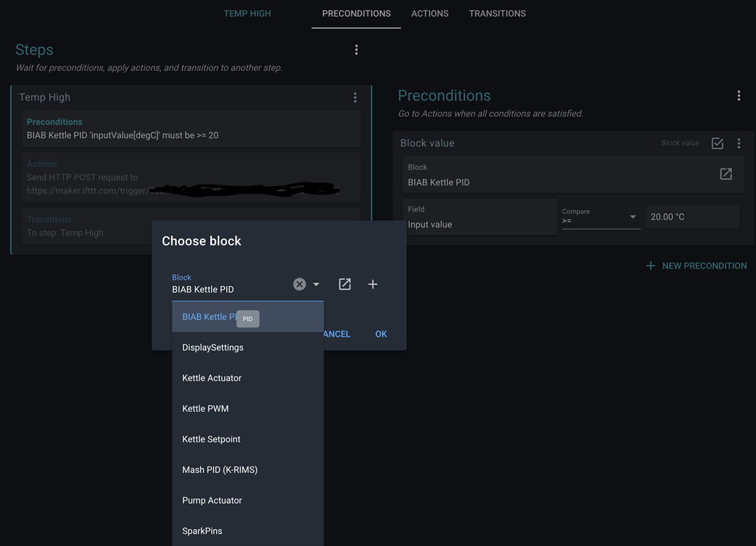
Task: Open the Preconditions panel three-dot menu
Action: [x=738, y=96]
